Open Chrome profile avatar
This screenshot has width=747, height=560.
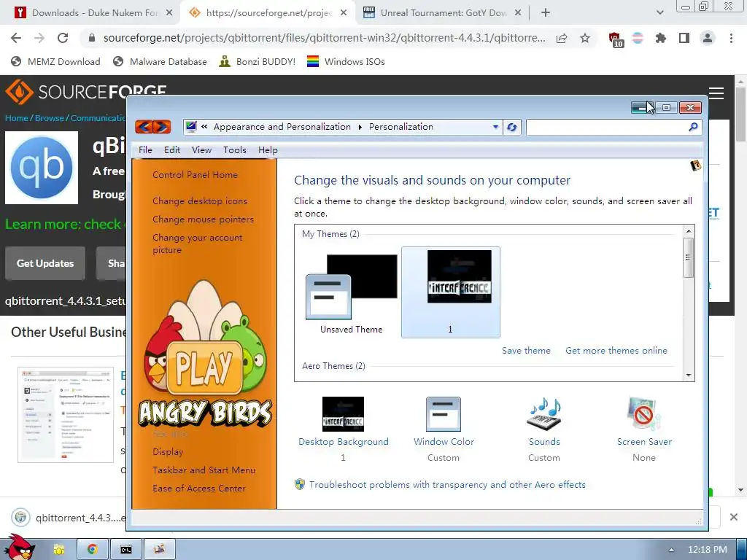(708, 38)
